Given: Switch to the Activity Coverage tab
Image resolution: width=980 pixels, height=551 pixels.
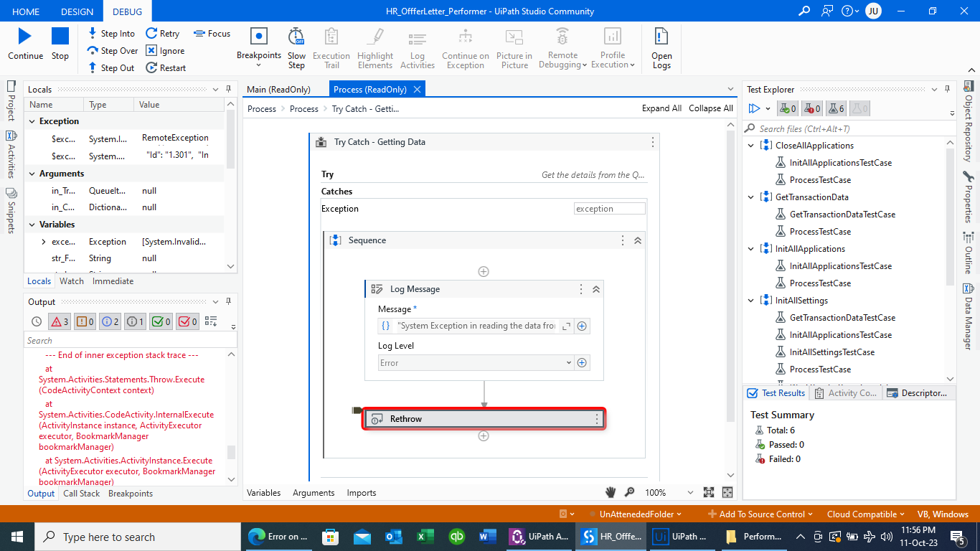Looking at the screenshot, I should click(846, 393).
